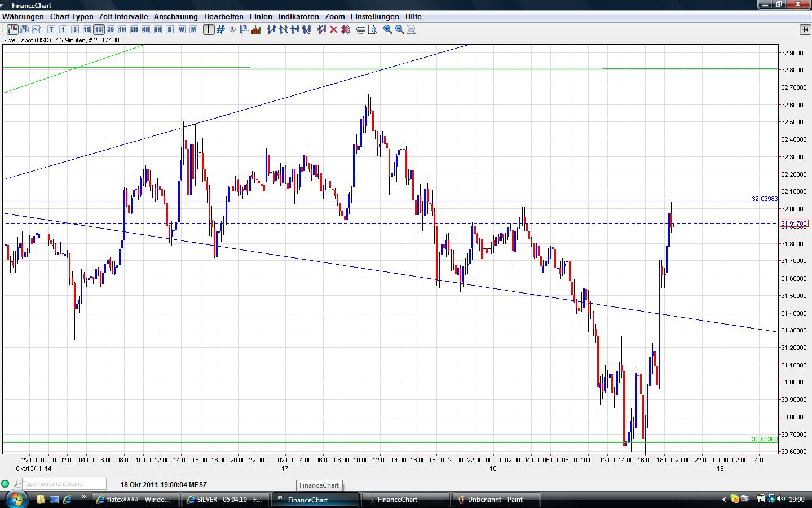Select the daily (D) interval
Viewport: 812px width, 508px height.
point(170,29)
